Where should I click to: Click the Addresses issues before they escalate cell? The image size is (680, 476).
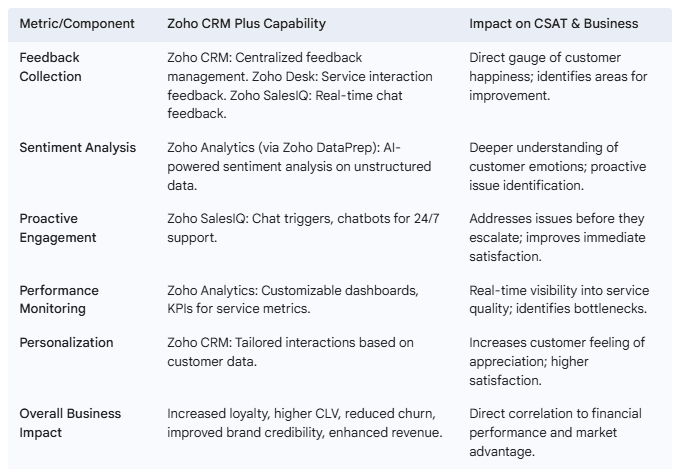point(557,238)
